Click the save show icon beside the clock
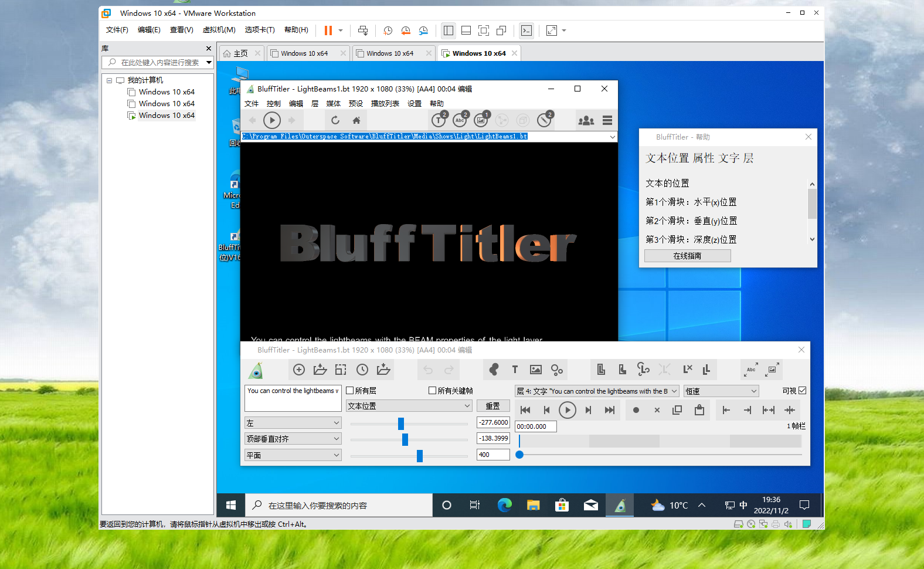The width and height of the screenshot is (924, 569). click(x=383, y=370)
